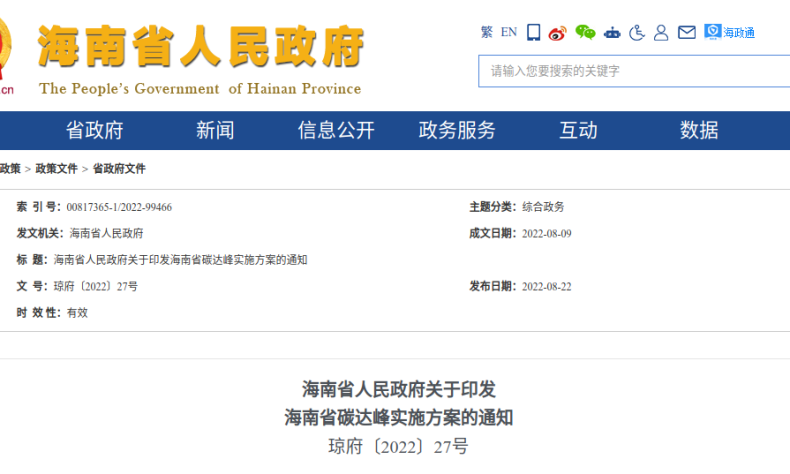Click the user account icon
This screenshot has height=474, width=790.
pyautogui.click(x=661, y=33)
